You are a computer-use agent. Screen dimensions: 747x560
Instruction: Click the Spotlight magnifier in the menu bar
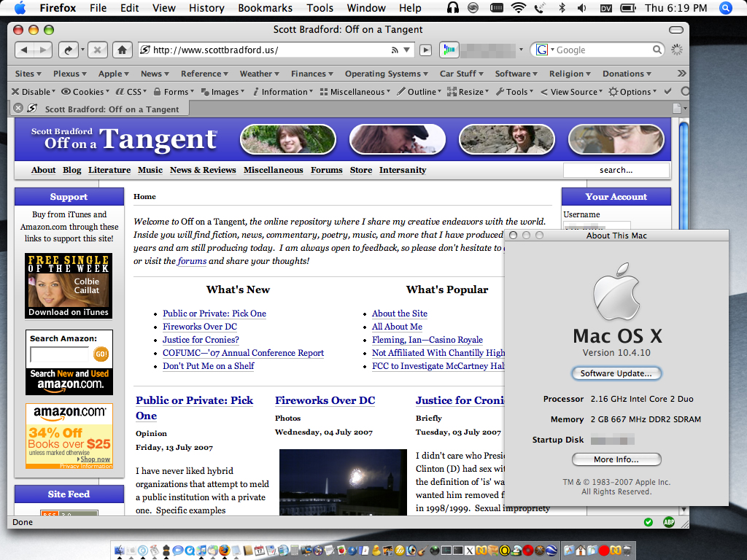[x=725, y=8]
